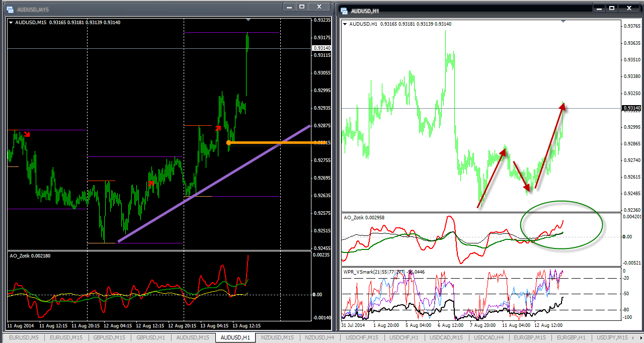Click the AUDUSD,H1 window title icon
This screenshot has width=644, height=343.
(344, 10)
